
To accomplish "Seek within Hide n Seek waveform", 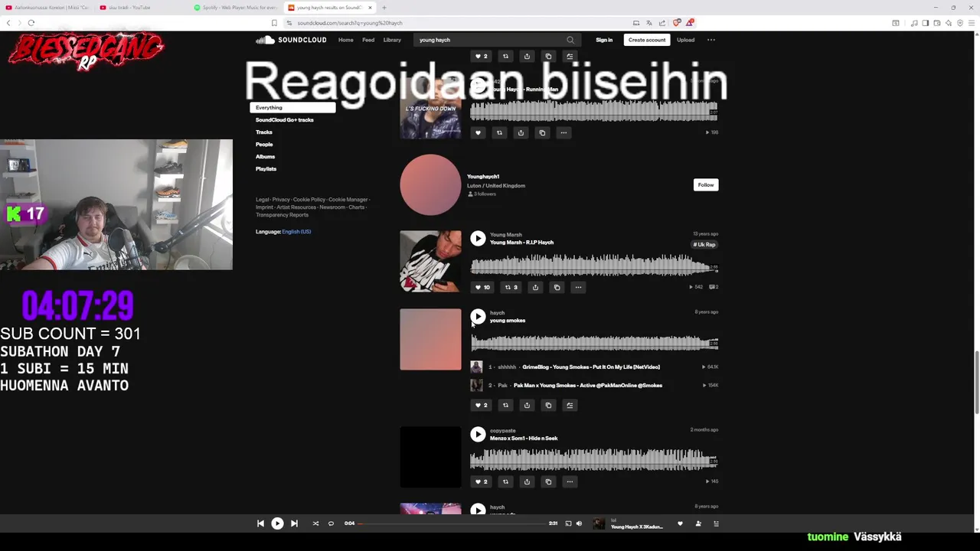I will point(594,459).
